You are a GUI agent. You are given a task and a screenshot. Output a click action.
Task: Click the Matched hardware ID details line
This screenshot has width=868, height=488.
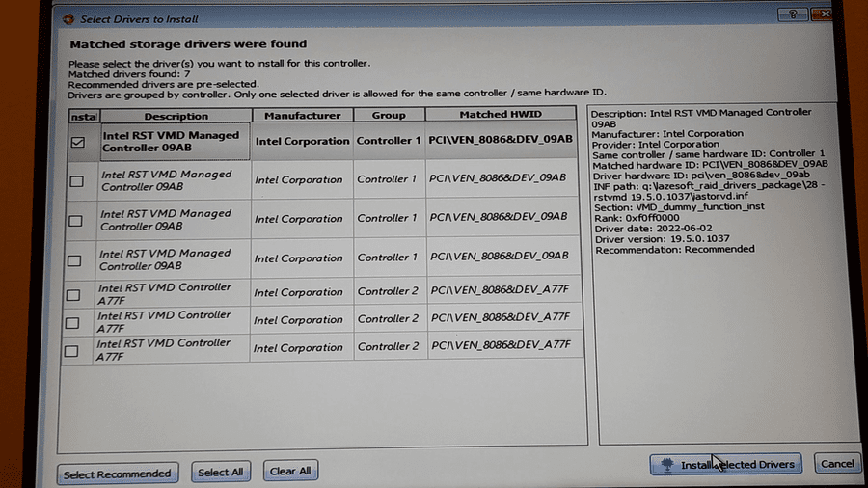click(x=710, y=165)
